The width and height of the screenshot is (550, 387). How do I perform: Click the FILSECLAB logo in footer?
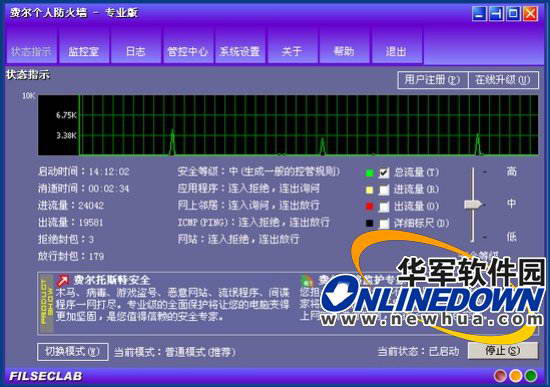pyautogui.click(x=45, y=376)
